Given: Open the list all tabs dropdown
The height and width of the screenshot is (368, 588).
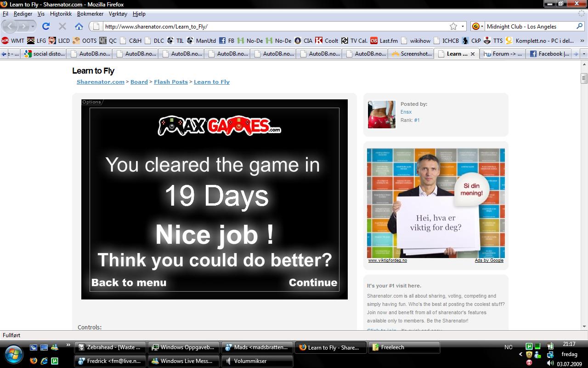Looking at the screenshot, I should pos(584,54).
